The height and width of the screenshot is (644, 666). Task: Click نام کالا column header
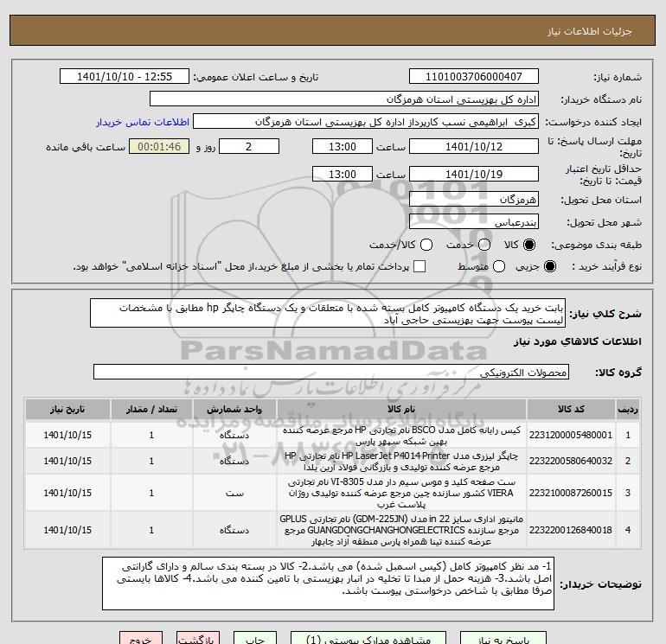pyautogui.click(x=401, y=409)
